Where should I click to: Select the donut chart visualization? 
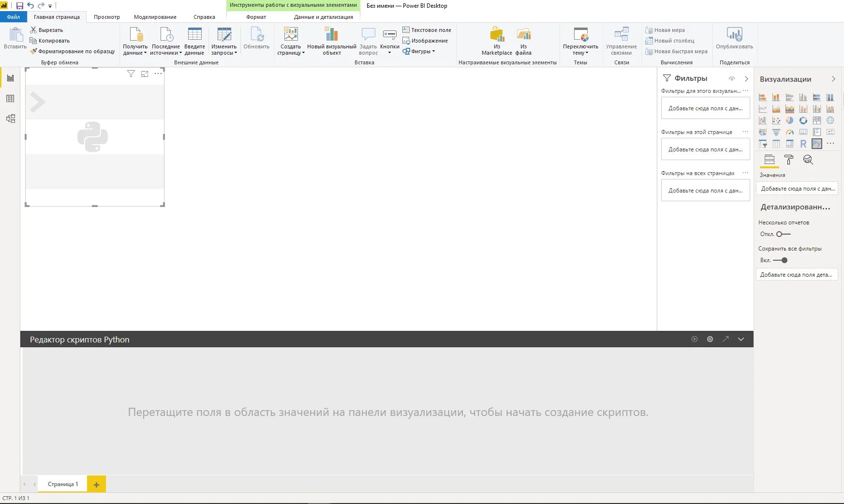coord(803,120)
